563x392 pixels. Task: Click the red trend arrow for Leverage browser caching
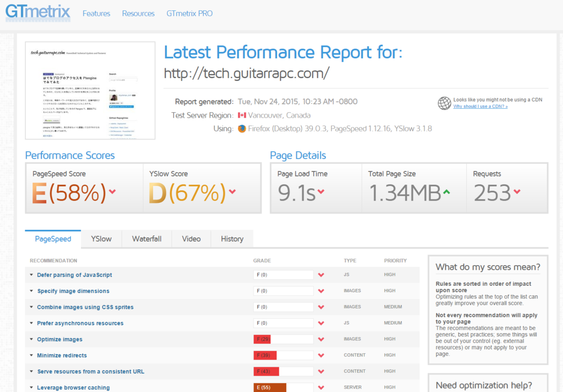click(x=321, y=388)
